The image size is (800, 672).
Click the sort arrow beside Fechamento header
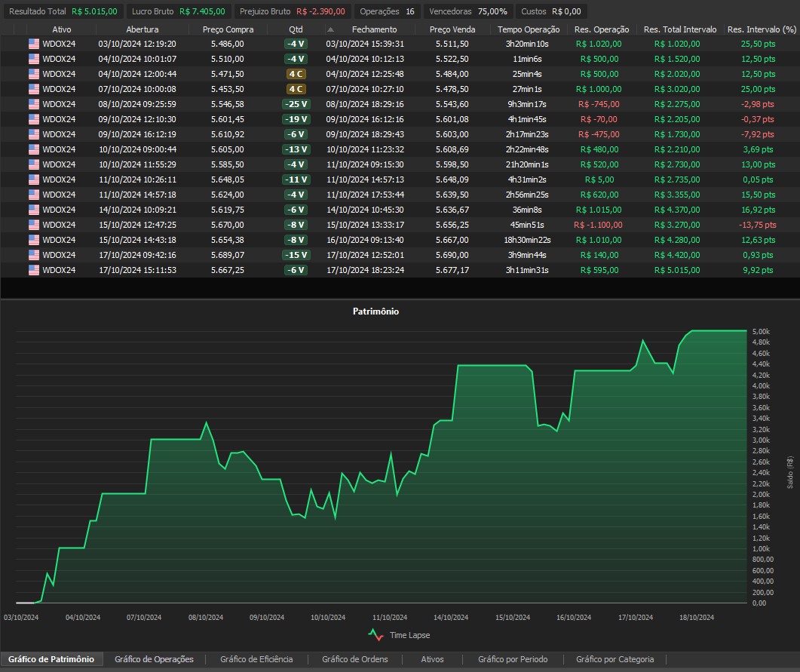330,29
